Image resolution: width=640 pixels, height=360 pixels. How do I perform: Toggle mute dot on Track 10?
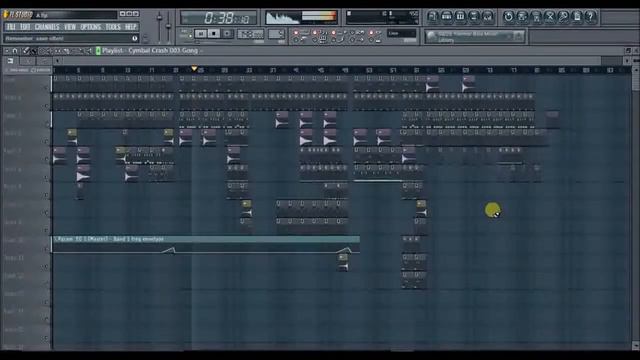(46, 249)
